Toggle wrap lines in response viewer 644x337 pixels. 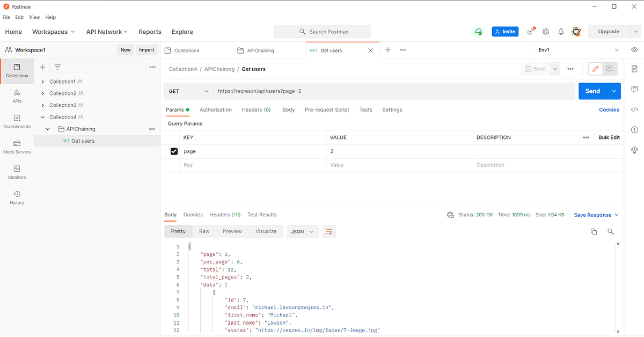[x=329, y=231]
